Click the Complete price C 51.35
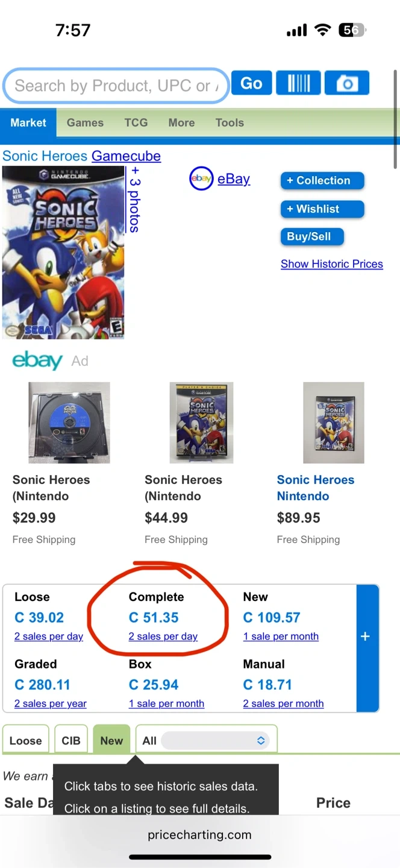The height and width of the screenshot is (868, 400). 154,617
